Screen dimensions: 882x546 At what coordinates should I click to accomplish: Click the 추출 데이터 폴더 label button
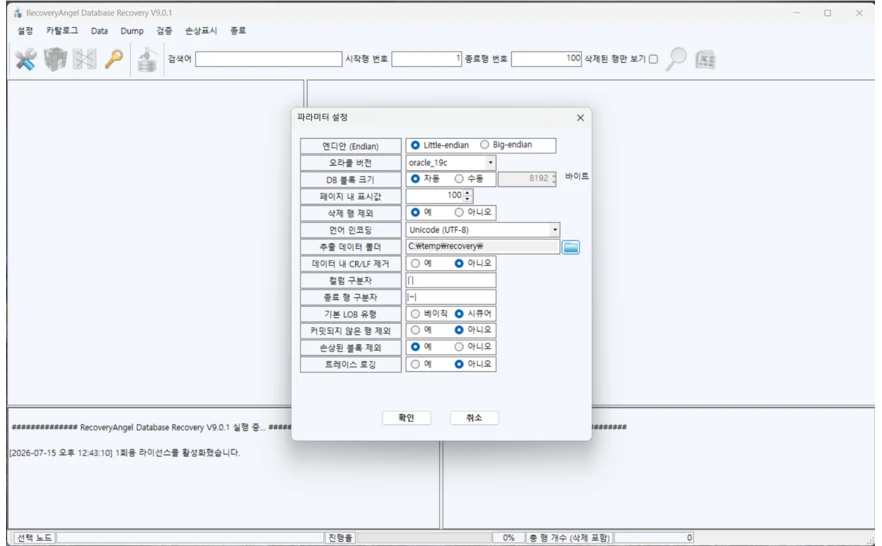point(350,247)
